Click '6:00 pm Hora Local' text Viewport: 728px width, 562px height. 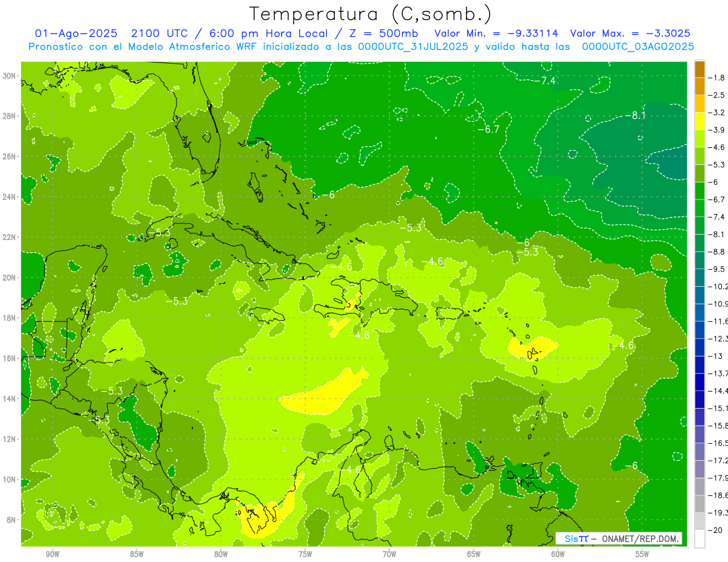pos(268,33)
